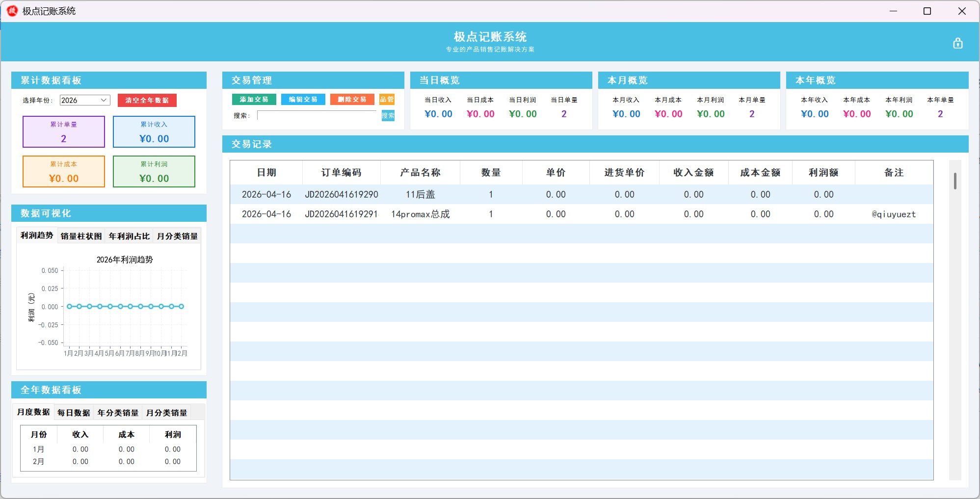Screen dimensions: 980x499
Task: Click the 日期 column header
Action: point(266,173)
